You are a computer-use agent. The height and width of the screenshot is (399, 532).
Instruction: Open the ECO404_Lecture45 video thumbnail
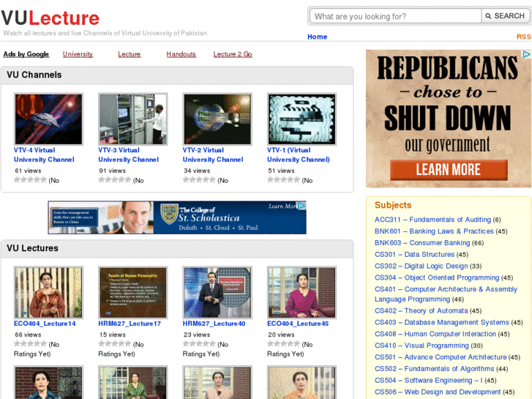tap(301, 292)
